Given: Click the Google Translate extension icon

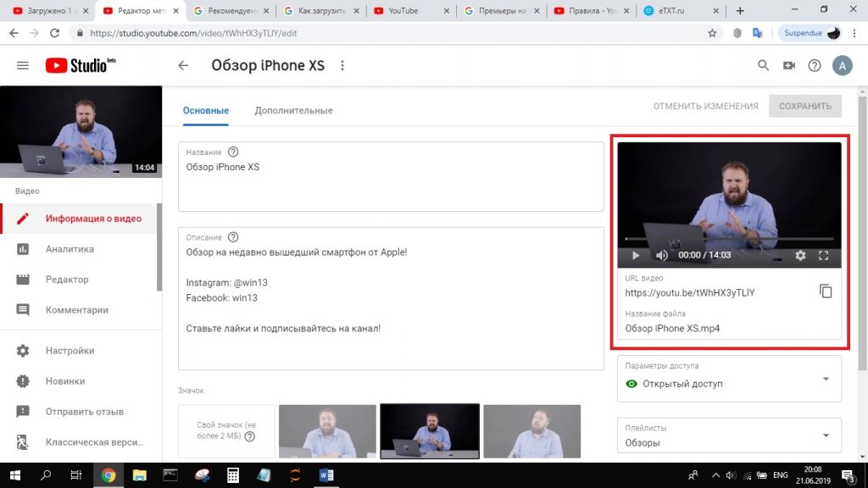Looking at the screenshot, I should coord(757,33).
